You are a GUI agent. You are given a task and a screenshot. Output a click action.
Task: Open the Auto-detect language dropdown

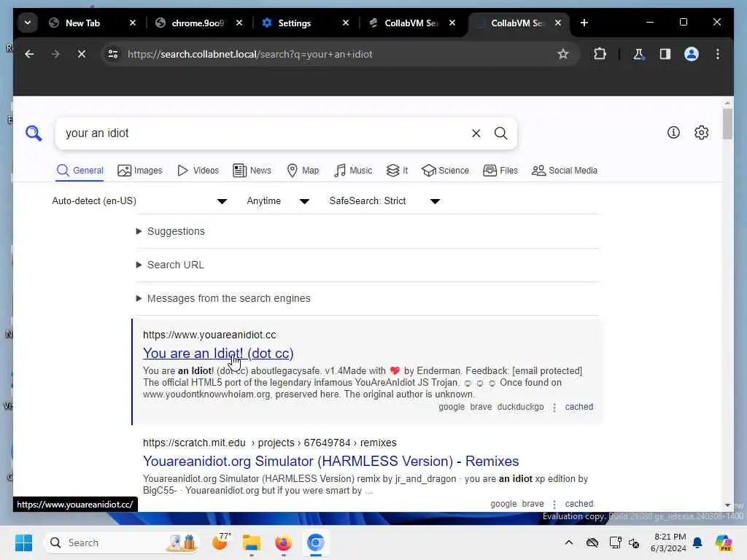(x=139, y=201)
